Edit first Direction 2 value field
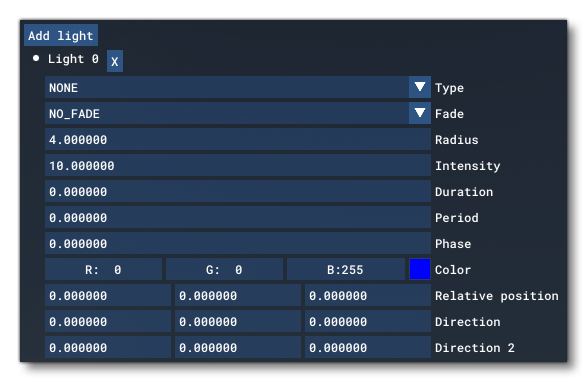The image size is (587, 382). tap(108, 347)
